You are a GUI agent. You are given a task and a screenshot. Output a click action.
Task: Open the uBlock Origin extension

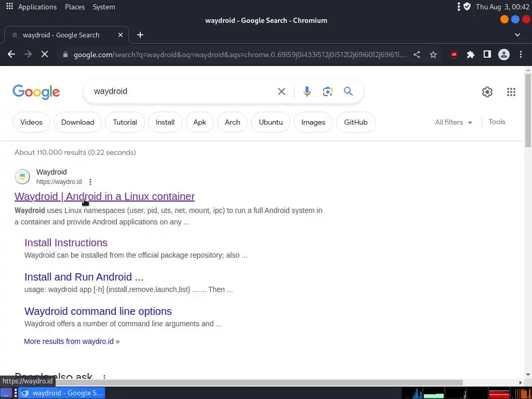454,54
